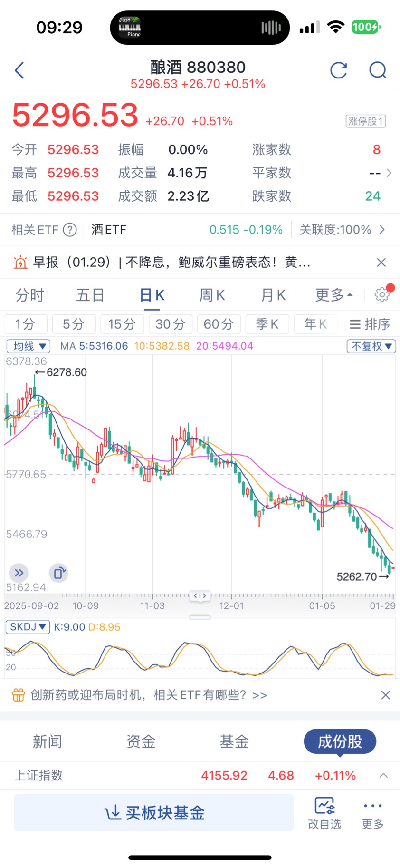
Task: Open the 更多 three-dots menu at bottom
Action: point(372,813)
